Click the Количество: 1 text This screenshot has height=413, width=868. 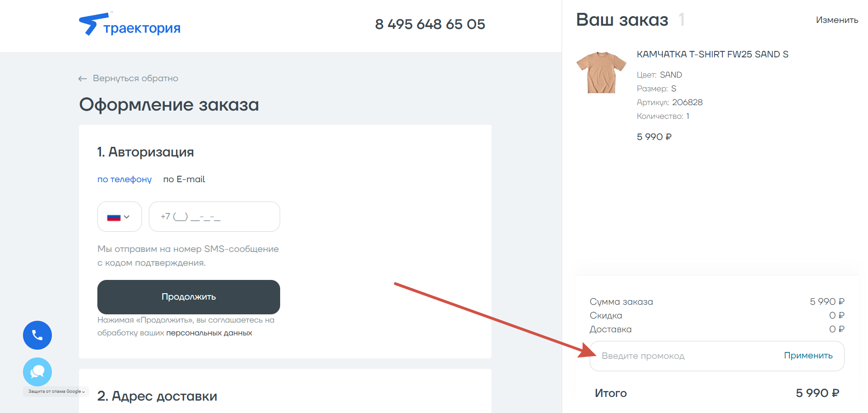coord(663,116)
